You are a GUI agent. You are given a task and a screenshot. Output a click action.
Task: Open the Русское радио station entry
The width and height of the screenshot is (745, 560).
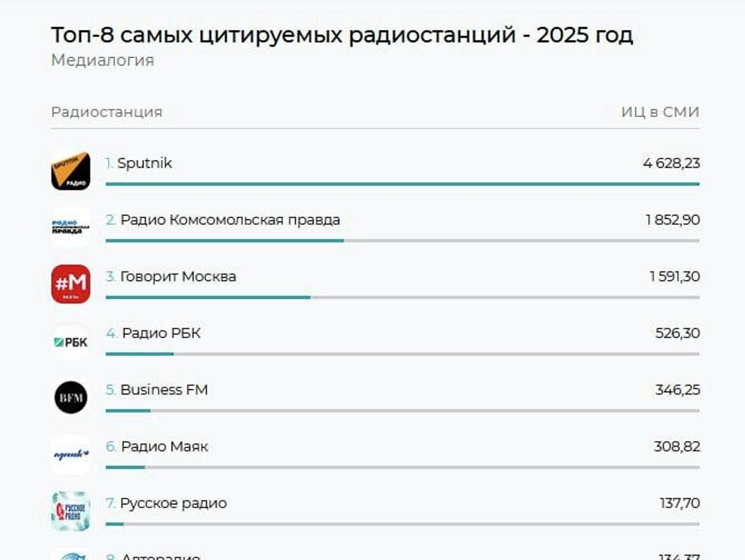point(173,503)
